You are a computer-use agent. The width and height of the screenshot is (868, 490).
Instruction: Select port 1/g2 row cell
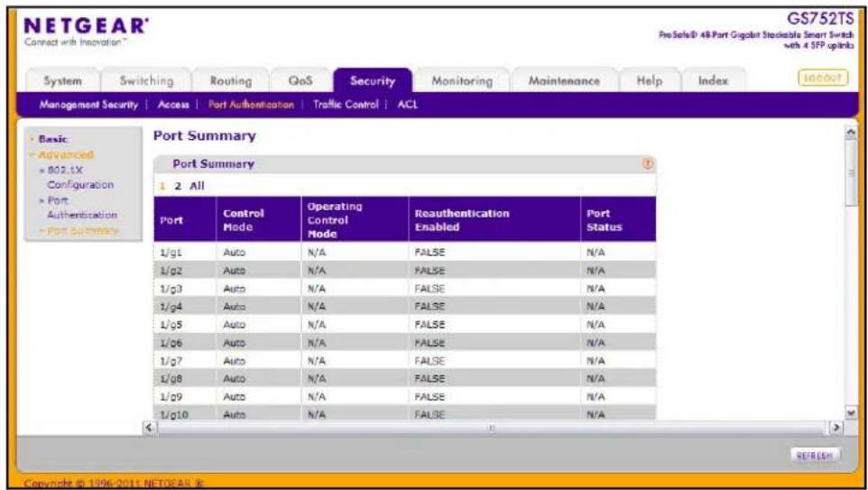(x=185, y=271)
